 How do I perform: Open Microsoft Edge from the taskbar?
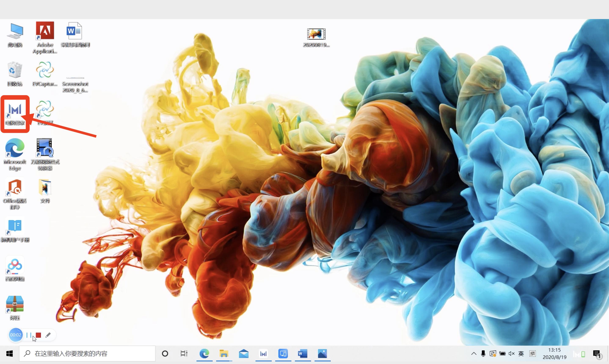click(x=204, y=353)
